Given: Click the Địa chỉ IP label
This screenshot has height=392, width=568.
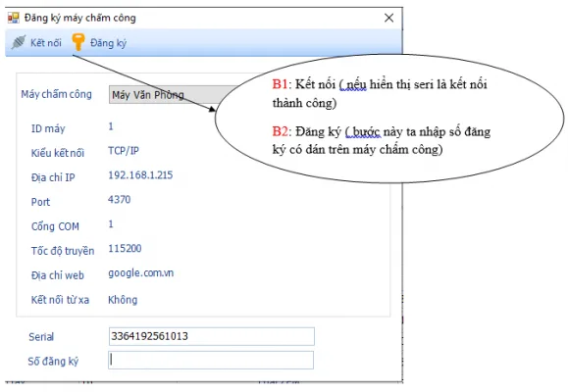Looking at the screenshot, I should tap(53, 177).
